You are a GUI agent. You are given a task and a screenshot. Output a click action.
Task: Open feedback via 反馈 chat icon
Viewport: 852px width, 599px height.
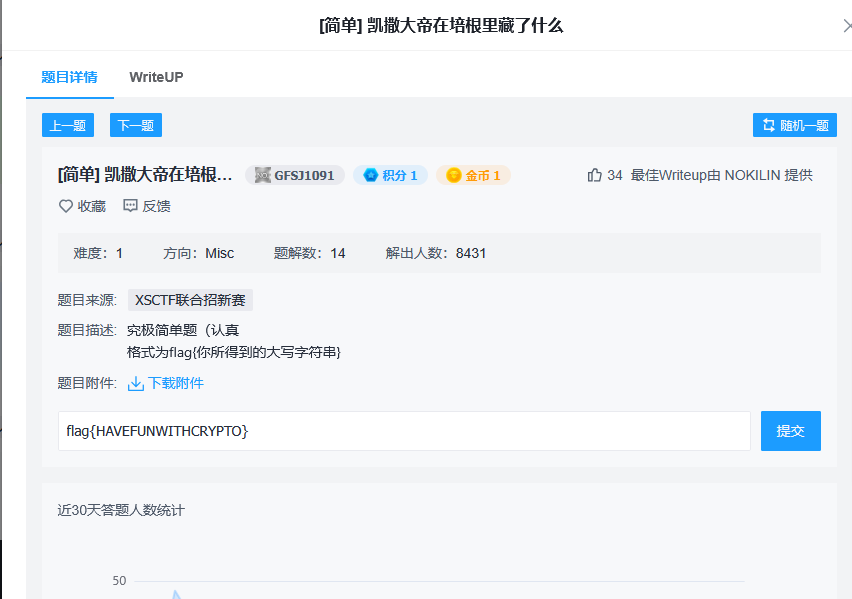point(130,205)
